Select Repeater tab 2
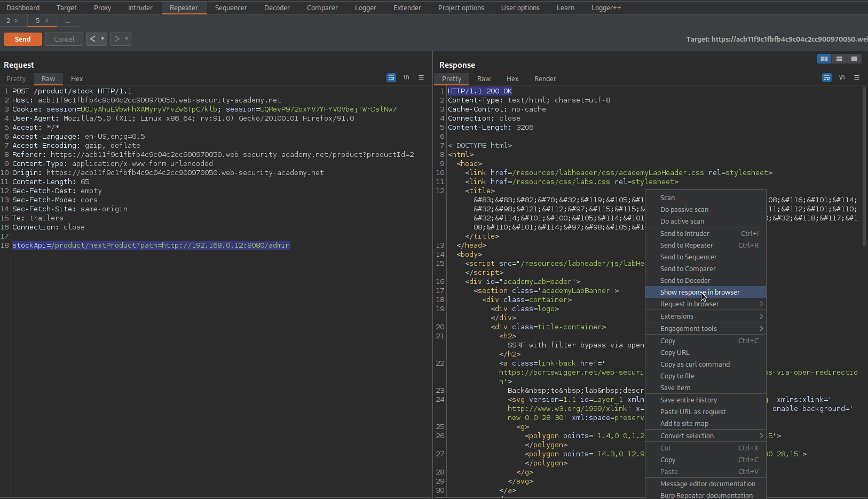Viewport: 868px width, 499px height. click(x=8, y=21)
